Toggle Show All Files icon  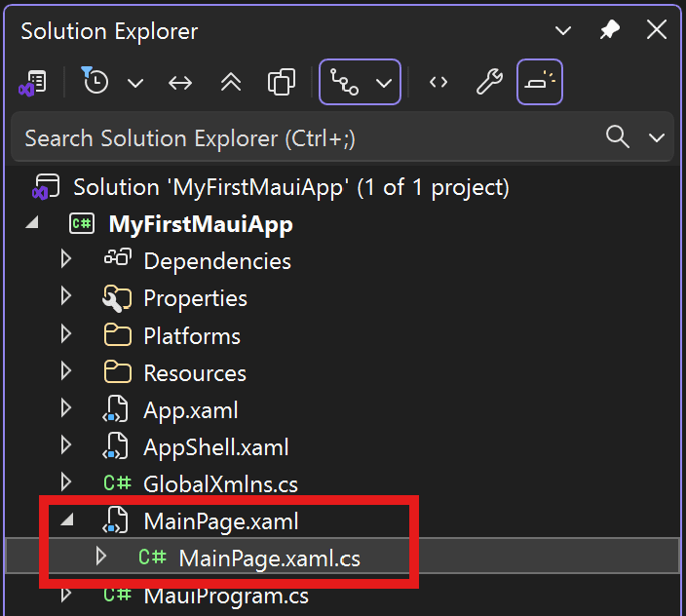pyautogui.click(x=282, y=82)
